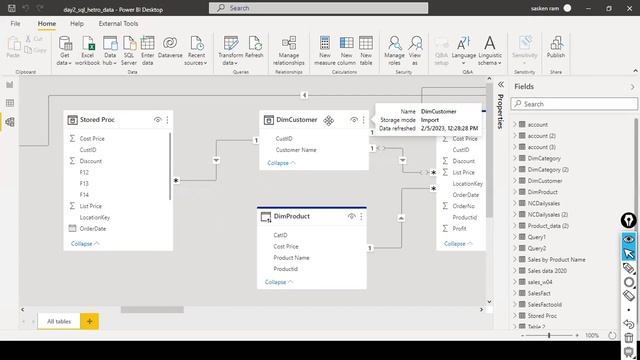Switch to Data view in sidebar
640x360 pixels.
(x=10, y=103)
